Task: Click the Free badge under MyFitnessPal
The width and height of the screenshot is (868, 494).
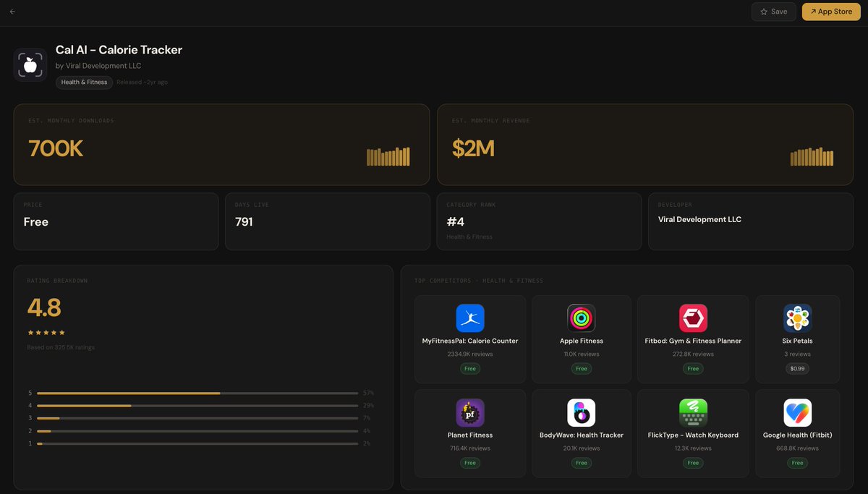Action: [x=470, y=369]
